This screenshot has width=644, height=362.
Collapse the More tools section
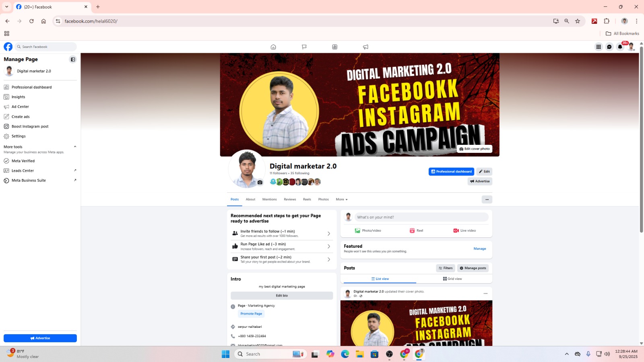[x=75, y=146]
